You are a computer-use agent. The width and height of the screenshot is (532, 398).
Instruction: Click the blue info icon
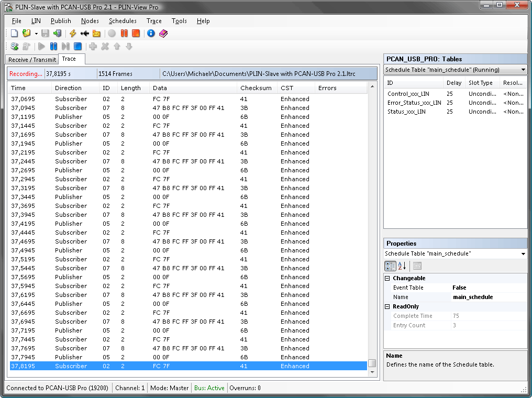pos(151,34)
